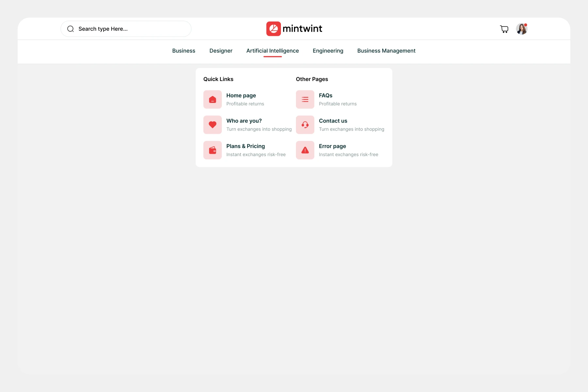Click the heart icon for Who are you
This screenshot has width=588, height=392.
[x=212, y=125]
